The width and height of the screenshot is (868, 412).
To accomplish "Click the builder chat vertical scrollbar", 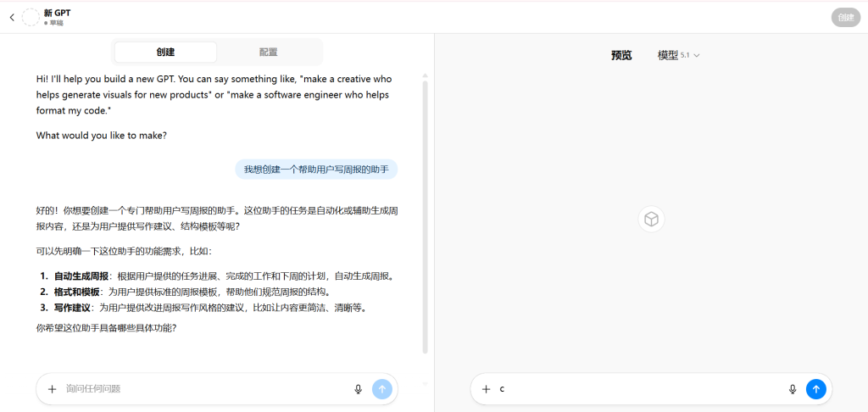I will (425, 212).
